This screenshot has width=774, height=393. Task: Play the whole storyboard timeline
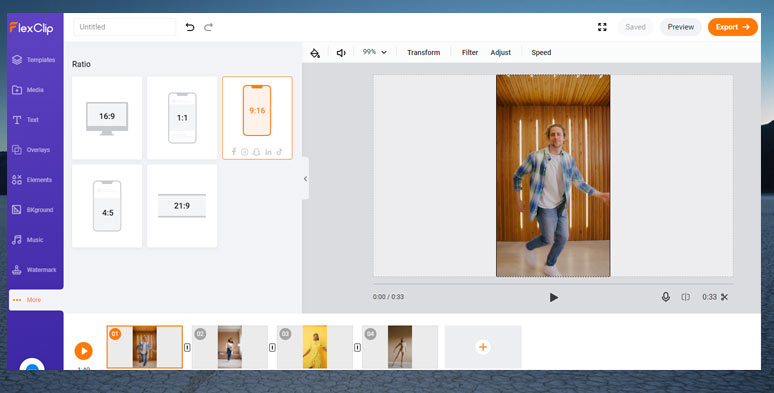pos(83,351)
